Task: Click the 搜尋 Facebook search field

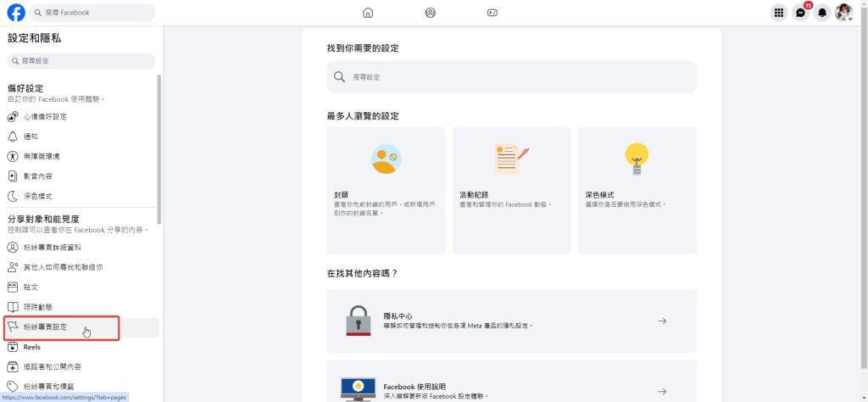Action: [92, 13]
